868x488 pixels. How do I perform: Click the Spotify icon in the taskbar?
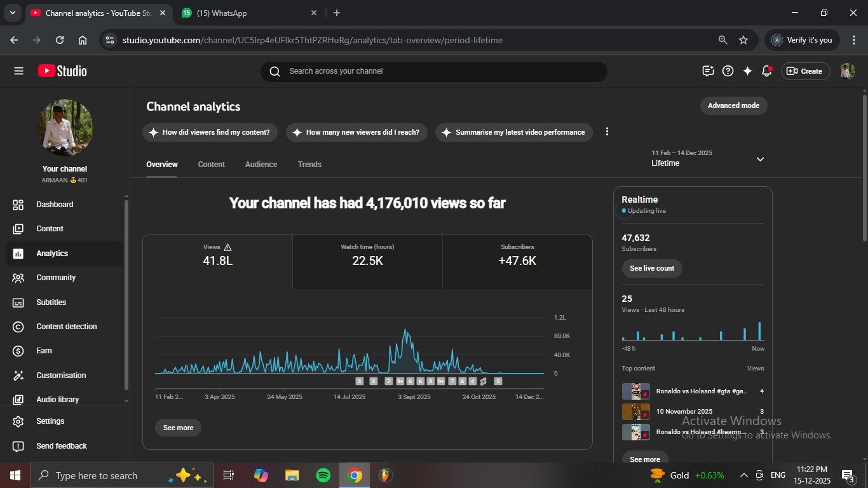[x=323, y=475]
